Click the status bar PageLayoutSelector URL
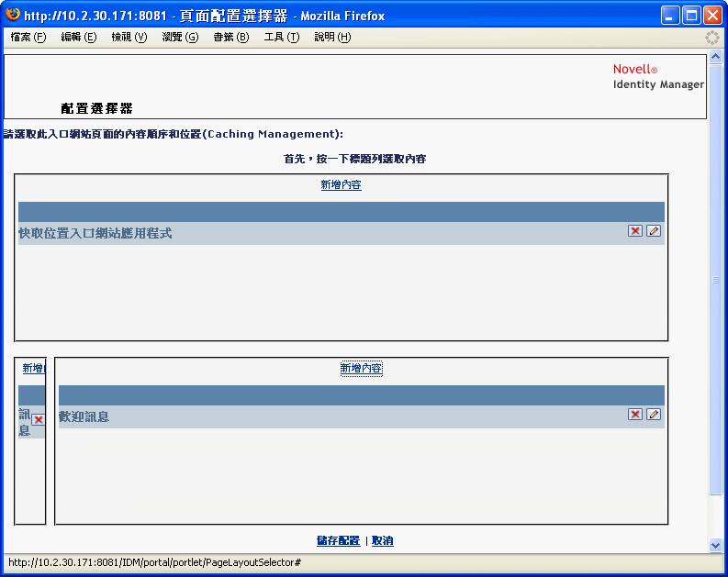 coord(154,562)
